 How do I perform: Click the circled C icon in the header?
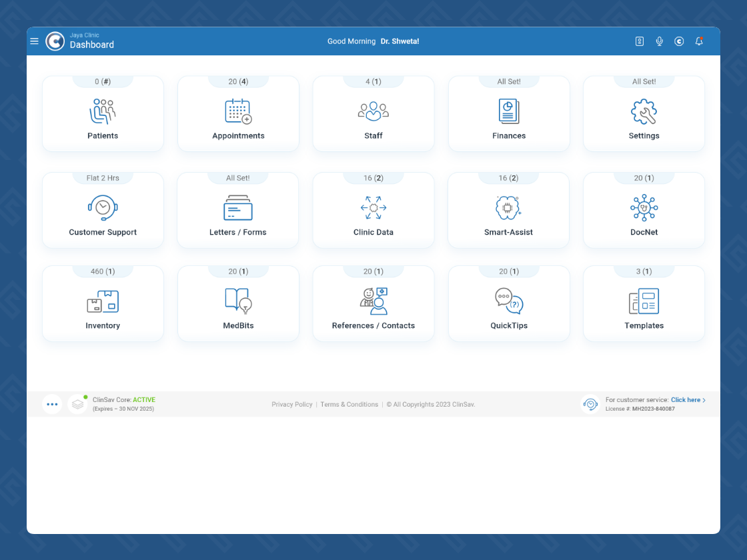[679, 41]
